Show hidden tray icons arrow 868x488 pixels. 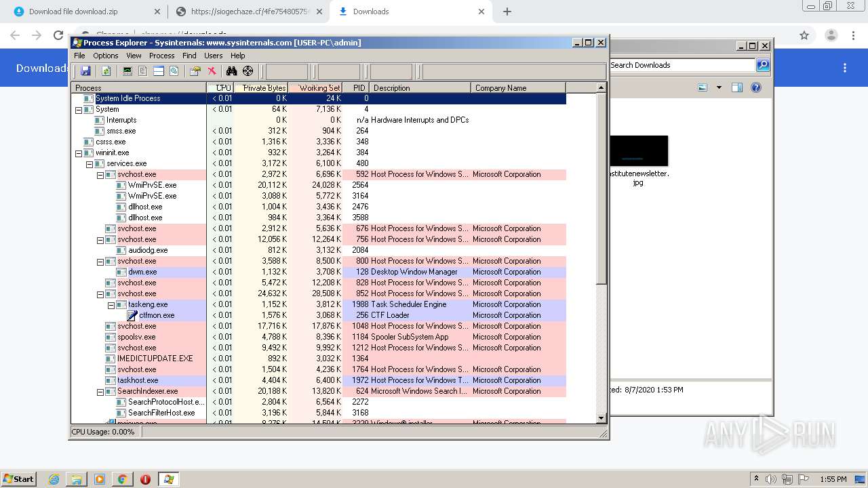756,479
